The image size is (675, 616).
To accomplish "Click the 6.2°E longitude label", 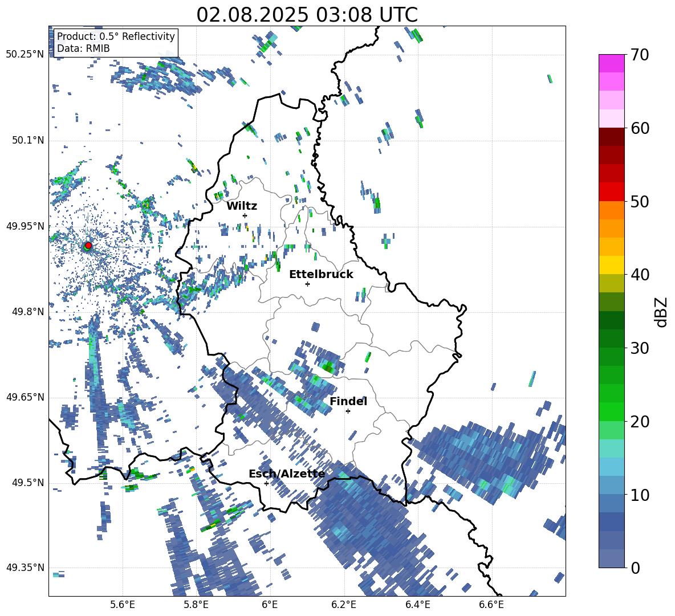I will 344,605.
